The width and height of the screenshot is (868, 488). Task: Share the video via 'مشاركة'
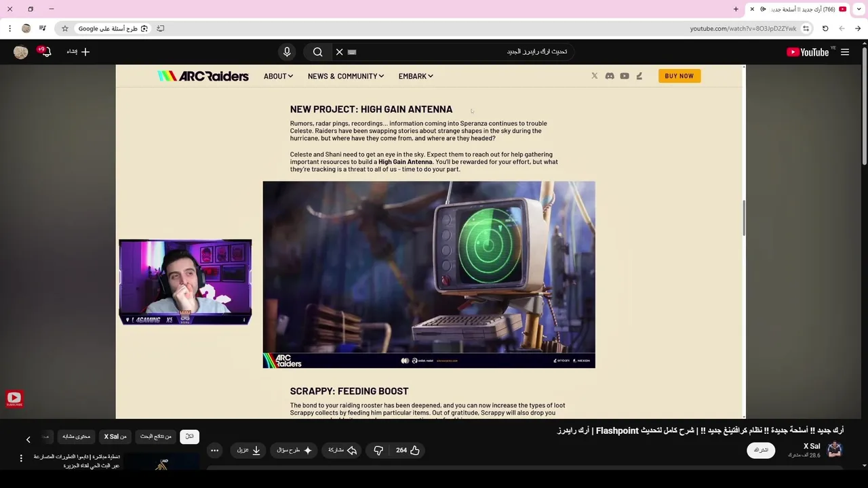(342, 450)
